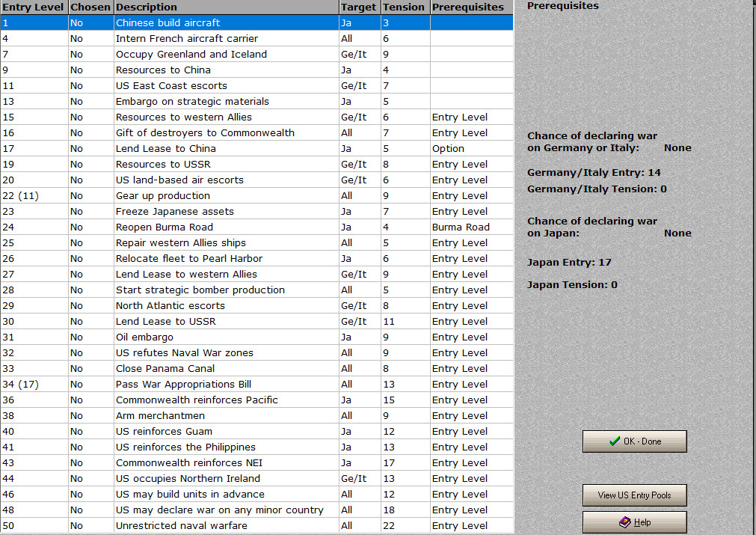Click the '22 (11)' entry level cell
Screen dimensions: 756x535
pos(34,196)
